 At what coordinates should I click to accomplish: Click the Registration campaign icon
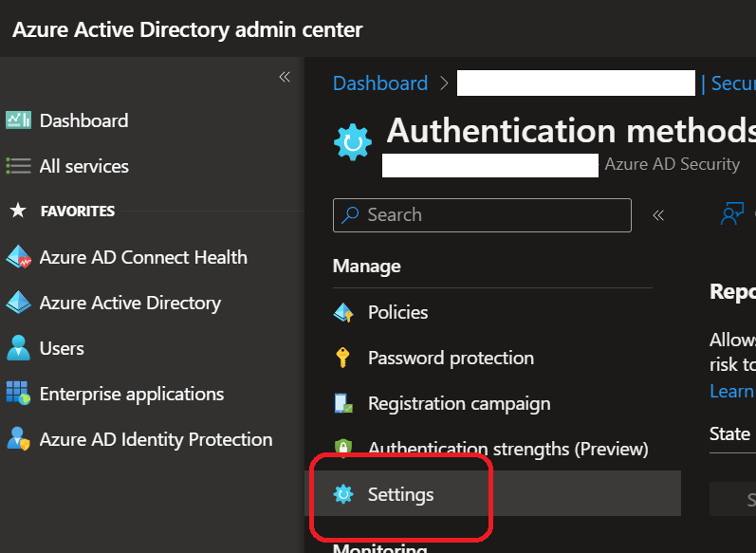[x=343, y=403]
